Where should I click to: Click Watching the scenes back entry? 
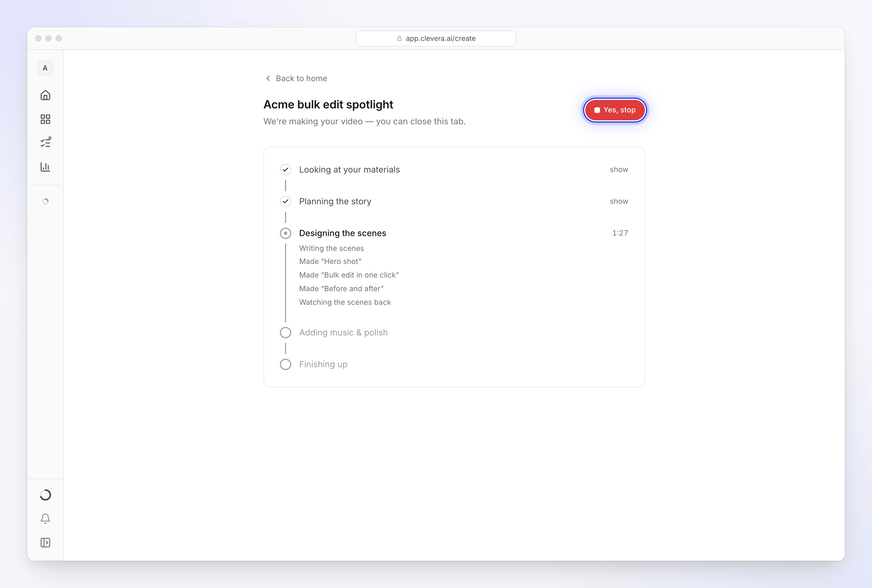pos(345,302)
